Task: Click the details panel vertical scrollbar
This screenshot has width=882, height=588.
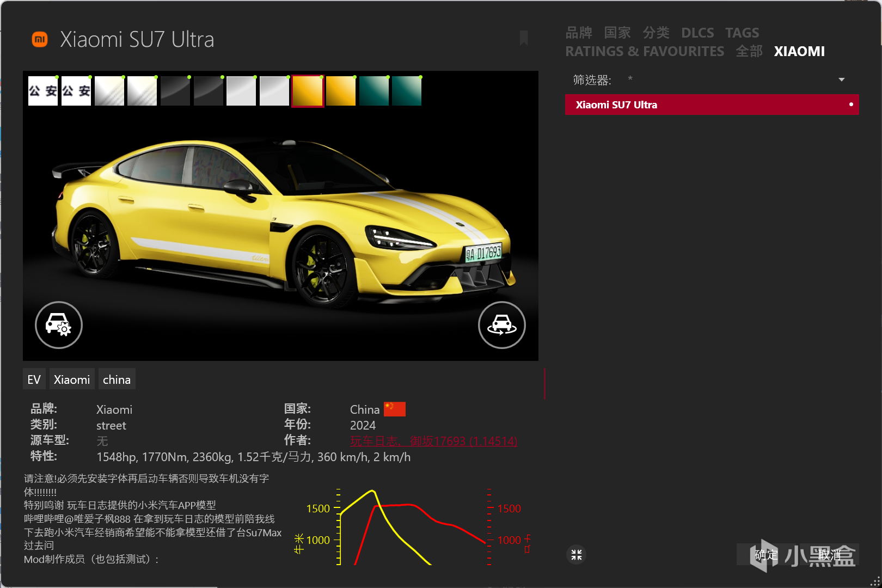Action: [544, 383]
